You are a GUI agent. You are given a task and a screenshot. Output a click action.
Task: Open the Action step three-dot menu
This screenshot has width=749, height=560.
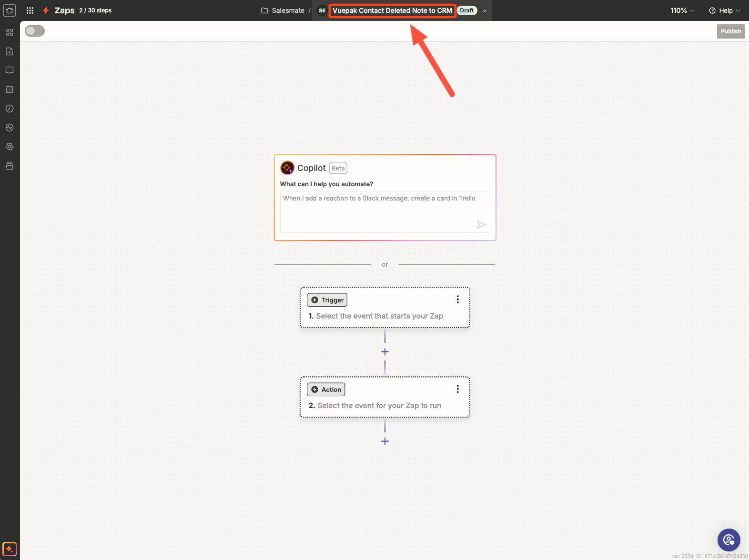457,389
